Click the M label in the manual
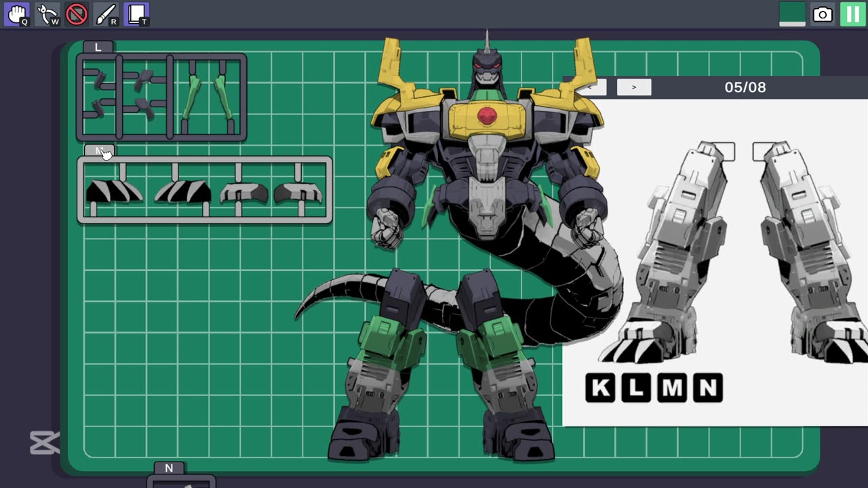The width and height of the screenshot is (868, 488). [x=672, y=388]
